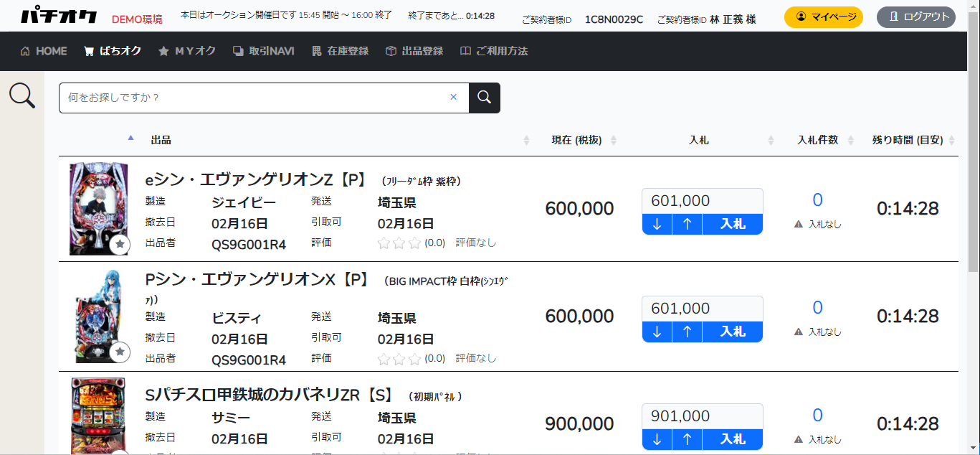Screen dimensions: 980x455
Task: Open Sパチスロ甲鉄城のカバネリZR【S】 listing title
Action: 270,395
